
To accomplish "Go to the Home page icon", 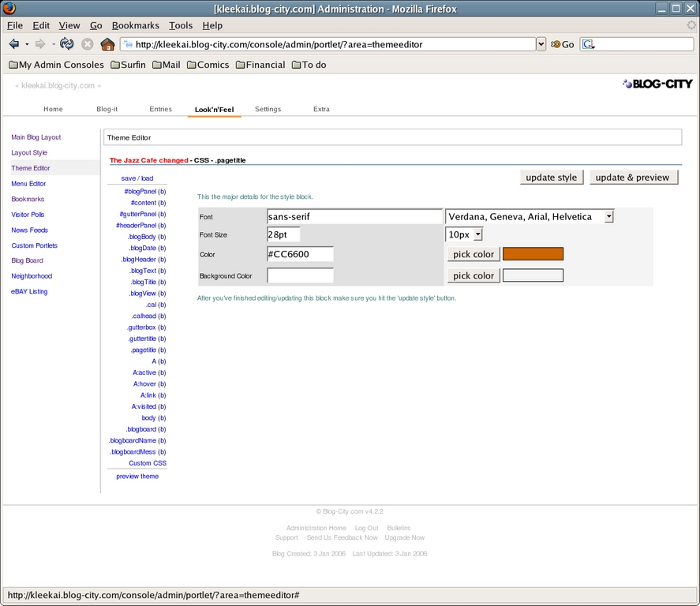I will pos(108,45).
